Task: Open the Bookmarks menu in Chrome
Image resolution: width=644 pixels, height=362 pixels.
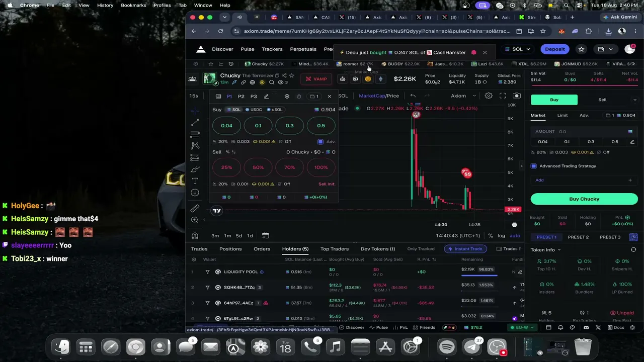Action: (x=133, y=5)
